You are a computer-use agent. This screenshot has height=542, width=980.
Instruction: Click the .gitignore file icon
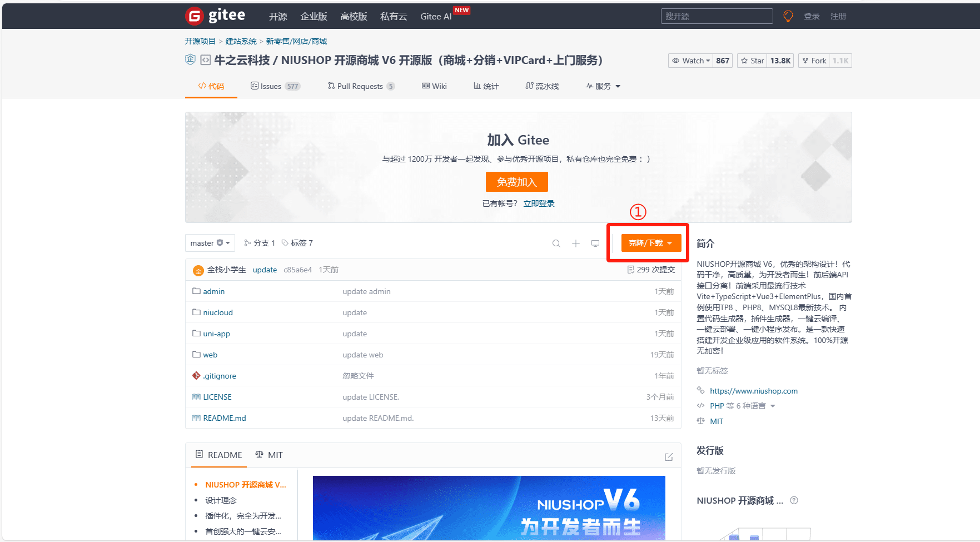point(196,376)
